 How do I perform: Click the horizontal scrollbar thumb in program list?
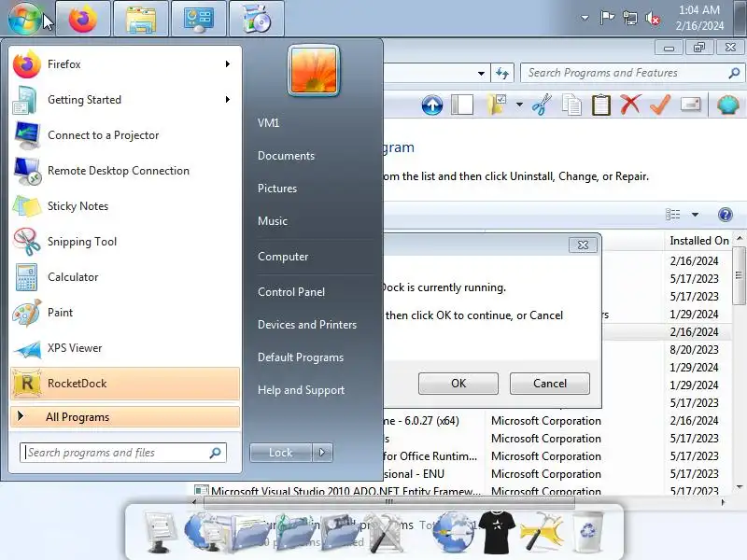point(388,501)
